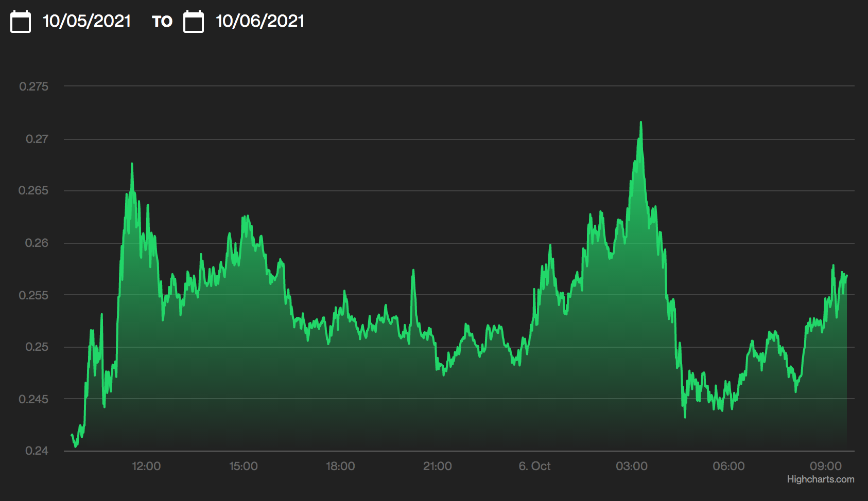This screenshot has height=501, width=868.
Task: Open the start date calendar icon
Action: click(21, 22)
